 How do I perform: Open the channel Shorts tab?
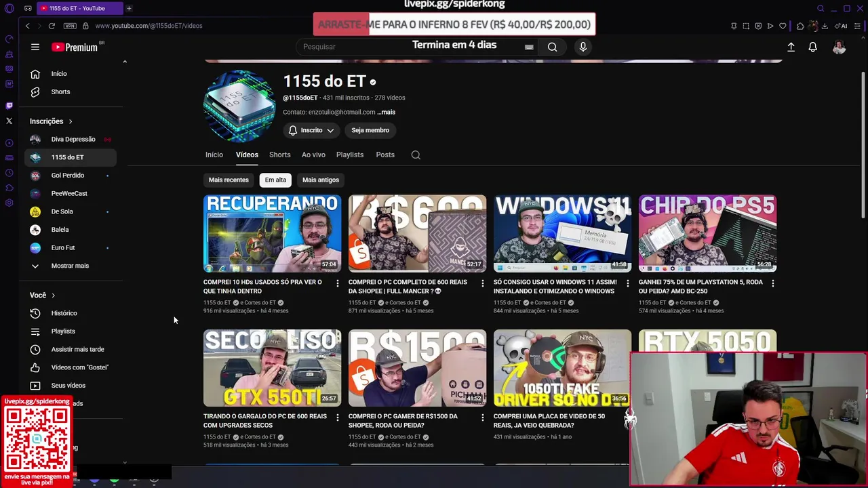279,155
